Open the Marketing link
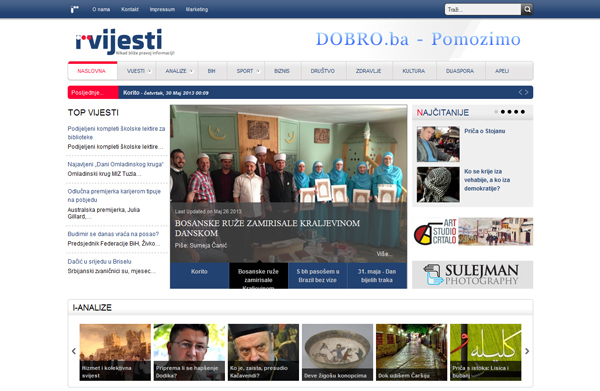 197,9
